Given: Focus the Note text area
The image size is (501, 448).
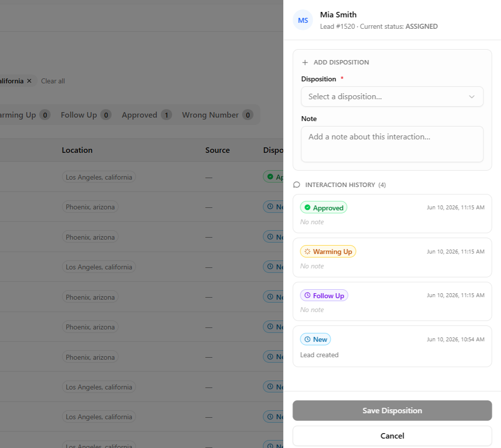Looking at the screenshot, I should (x=392, y=144).
